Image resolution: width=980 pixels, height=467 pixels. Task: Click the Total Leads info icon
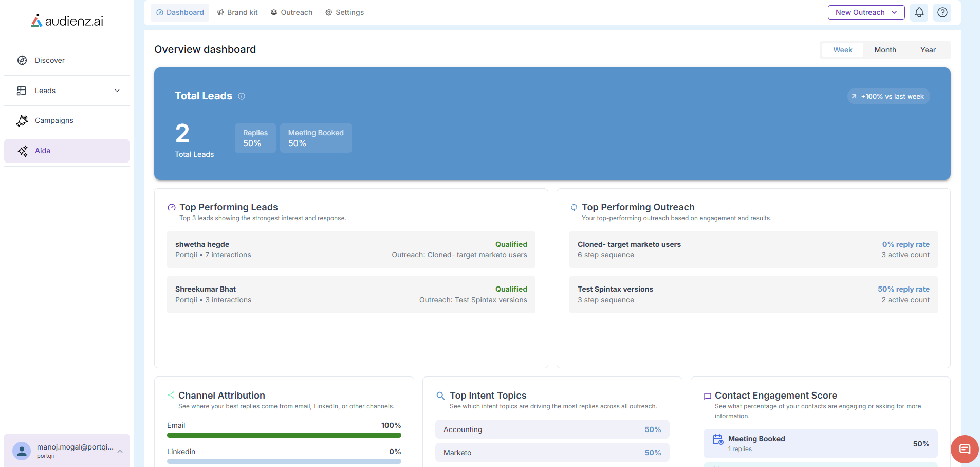tap(242, 96)
